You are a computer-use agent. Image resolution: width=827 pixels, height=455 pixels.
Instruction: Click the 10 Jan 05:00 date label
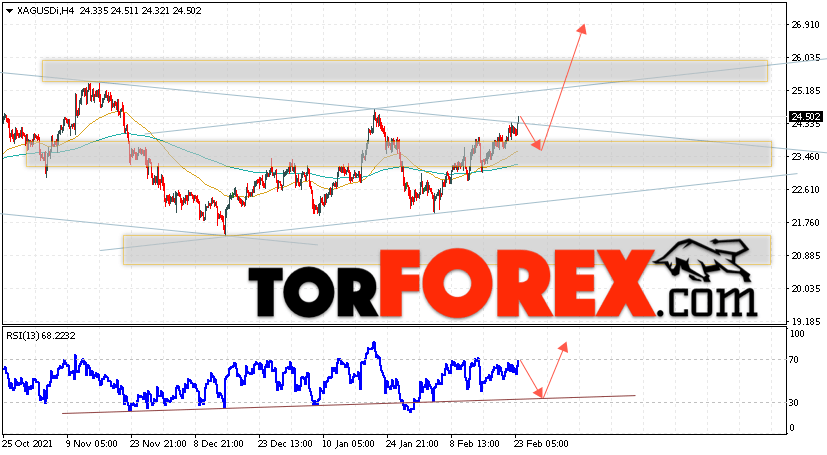pos(350,444)
